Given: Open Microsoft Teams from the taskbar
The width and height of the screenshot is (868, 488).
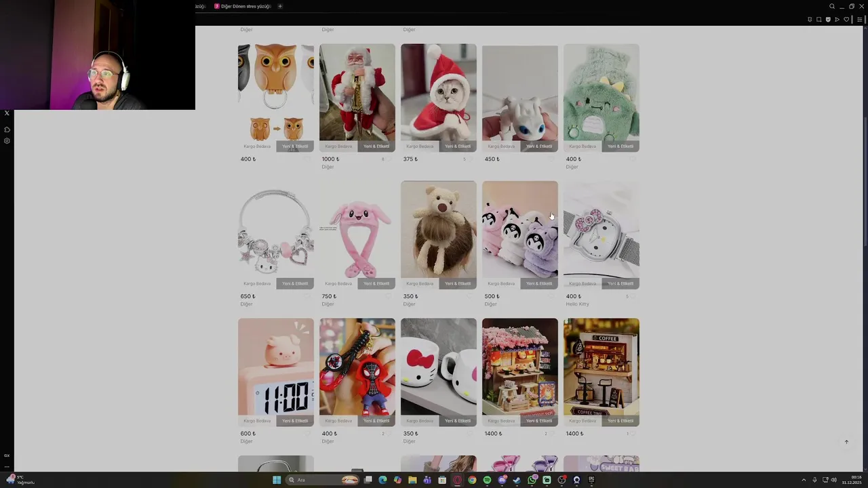Looking at the screenshot, I should pyautogui.click(x=427, y=480).
